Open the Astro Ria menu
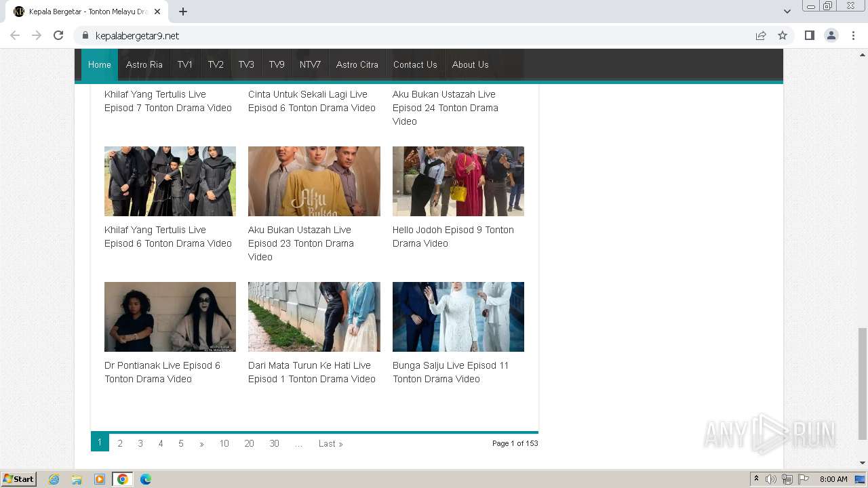 coord(144,64)
